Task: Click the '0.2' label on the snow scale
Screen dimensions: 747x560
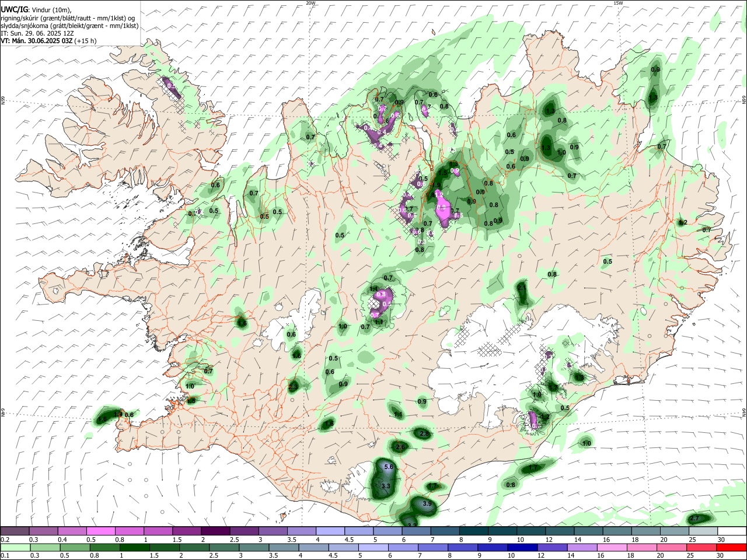Action: (5, 540)
